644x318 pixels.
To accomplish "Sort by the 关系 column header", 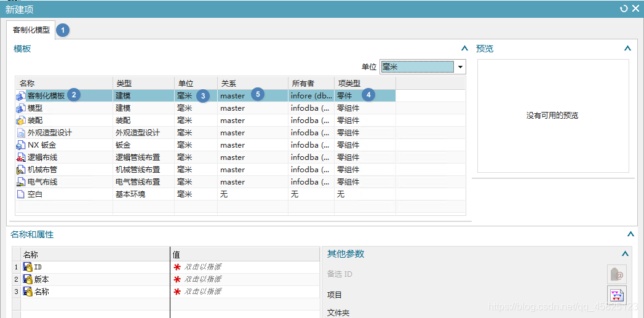I will (x=253, y=84).
